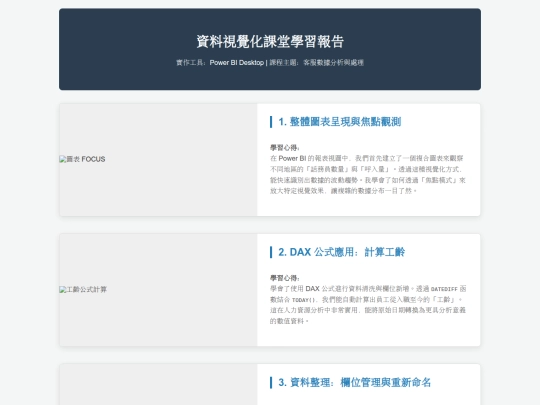The height and width of the screenshot is (405, 540).
Task: Click the inline code 'DATEDIFF'
Action: pyautogui.click(x=444, y=289)
